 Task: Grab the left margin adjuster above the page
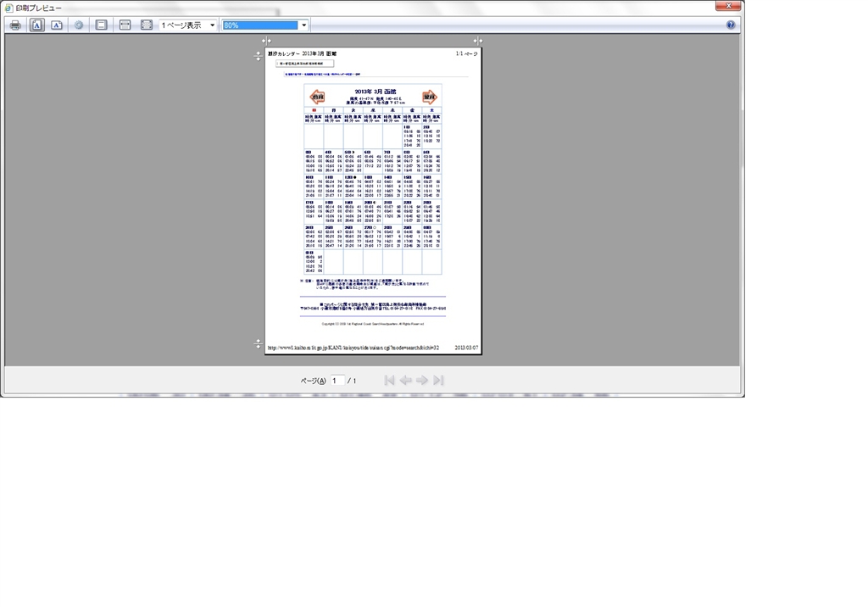[266, 41]
